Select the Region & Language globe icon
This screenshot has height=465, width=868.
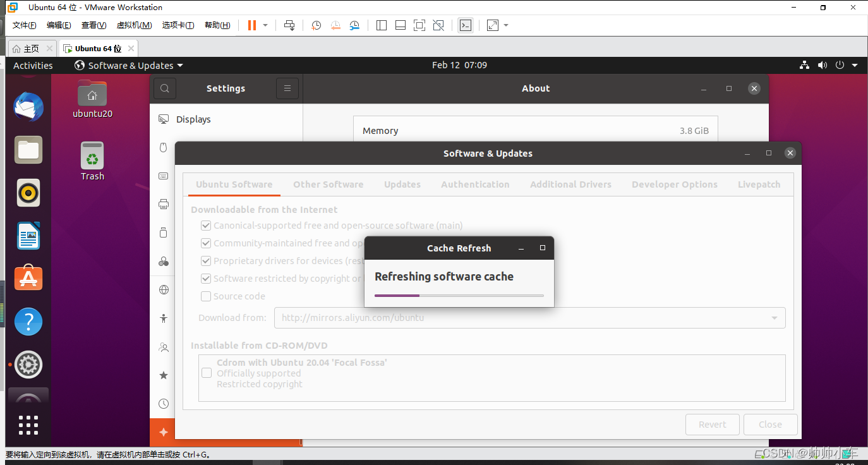(x=164, y=290)
